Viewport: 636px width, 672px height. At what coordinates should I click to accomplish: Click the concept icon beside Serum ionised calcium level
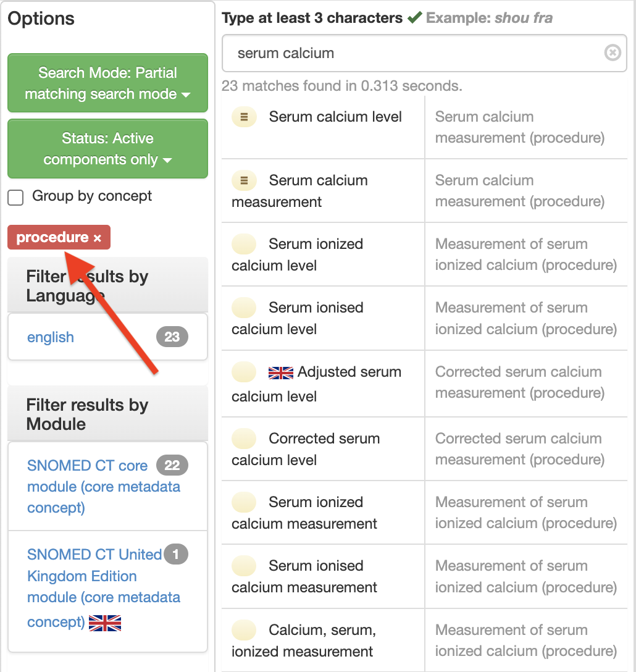tap(244, 308)
